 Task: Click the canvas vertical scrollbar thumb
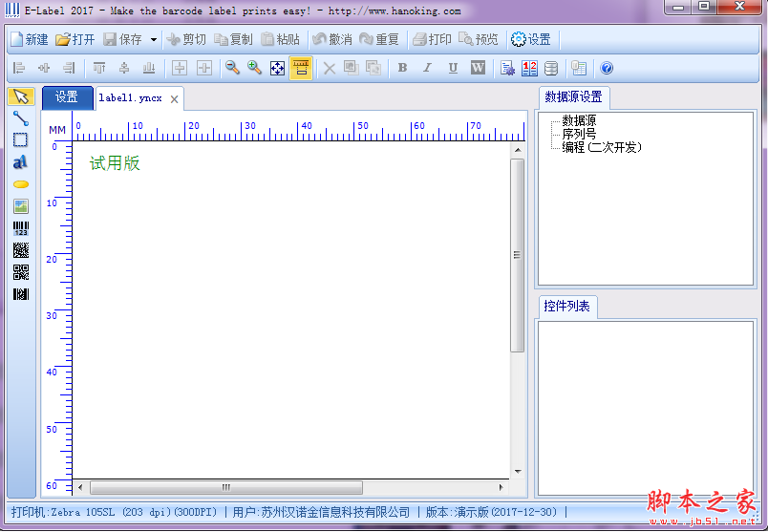(x=517, y=255)
